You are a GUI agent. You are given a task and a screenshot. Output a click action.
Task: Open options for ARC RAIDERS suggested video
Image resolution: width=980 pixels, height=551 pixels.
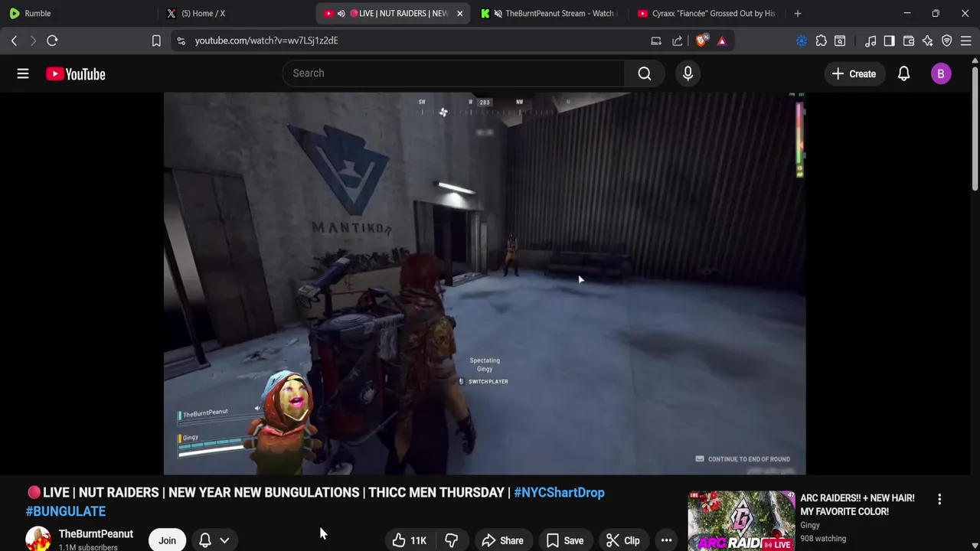pyautogui.click(x=939, y=499)
